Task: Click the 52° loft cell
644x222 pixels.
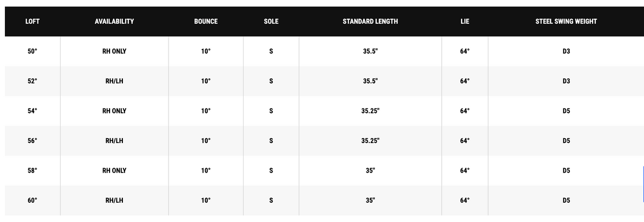Action: (33, 81)
